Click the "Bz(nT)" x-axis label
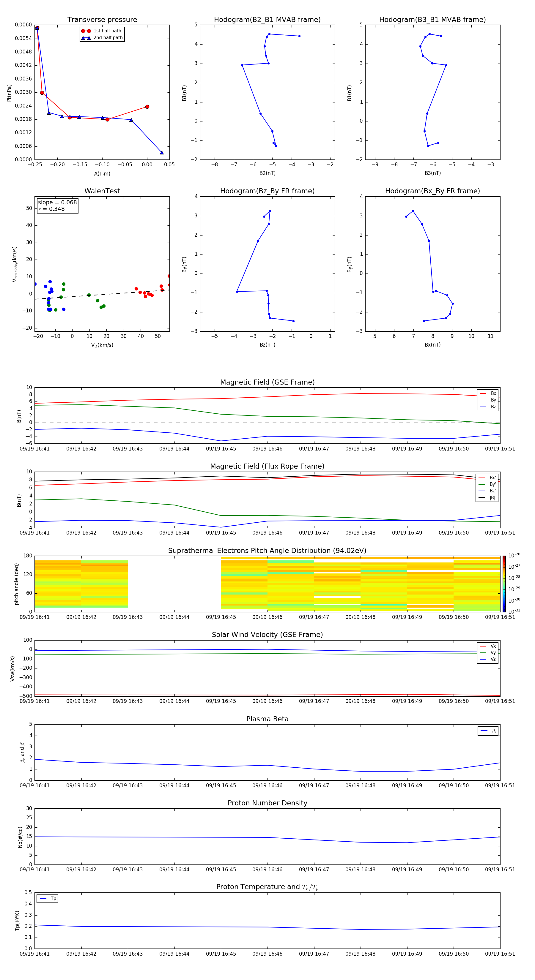 click(267, 345)
